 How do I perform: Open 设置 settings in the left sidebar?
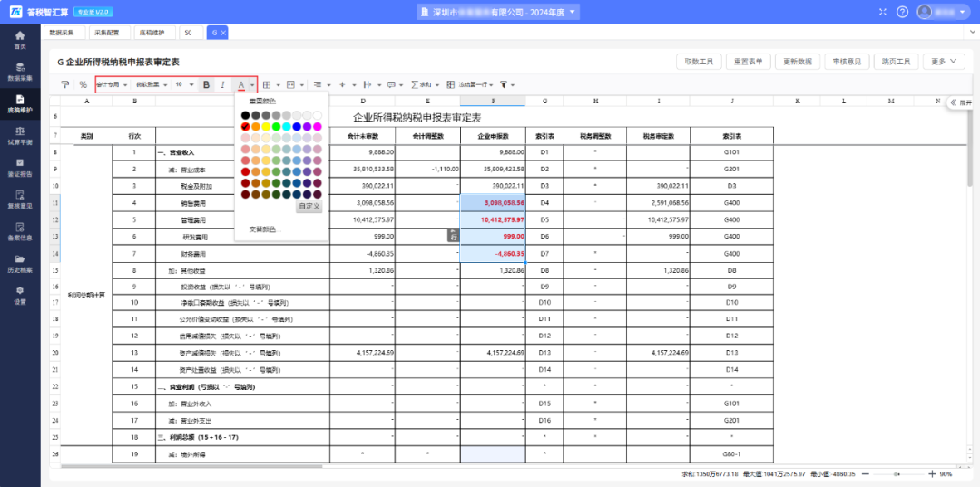pos(20,296)
